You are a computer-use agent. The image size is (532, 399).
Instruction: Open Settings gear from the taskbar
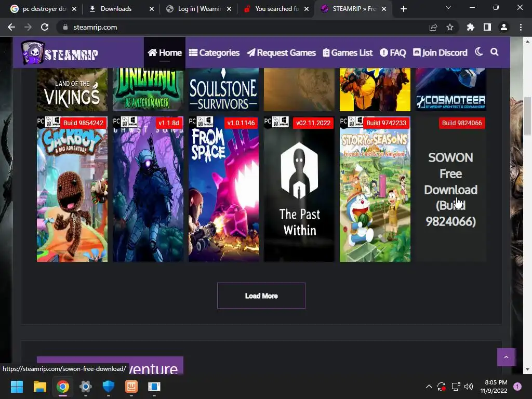86,387
